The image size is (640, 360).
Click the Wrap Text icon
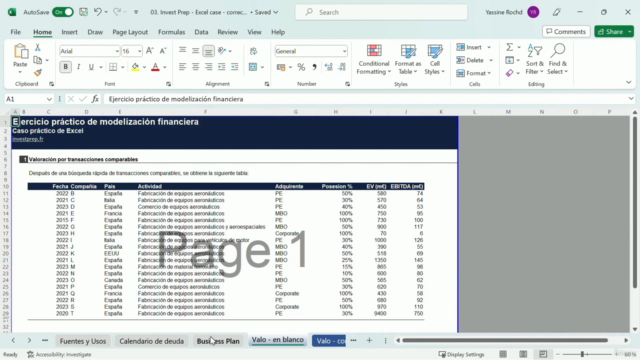[253, 51]
